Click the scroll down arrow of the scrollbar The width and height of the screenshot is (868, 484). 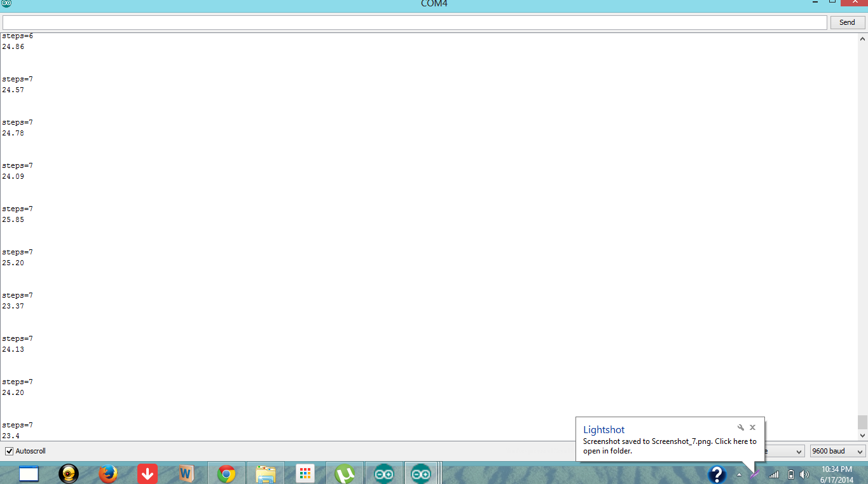pyautogui.click(x=862, y=436)
